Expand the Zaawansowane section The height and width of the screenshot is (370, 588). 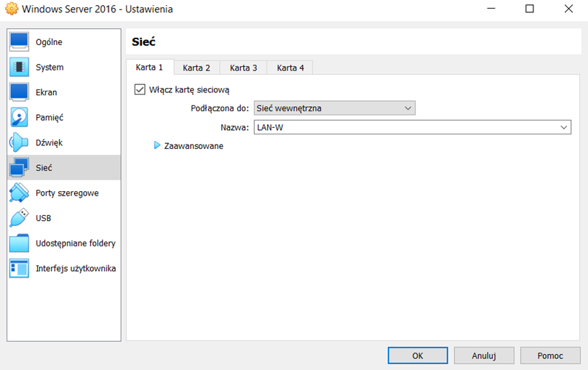(157, 145)
